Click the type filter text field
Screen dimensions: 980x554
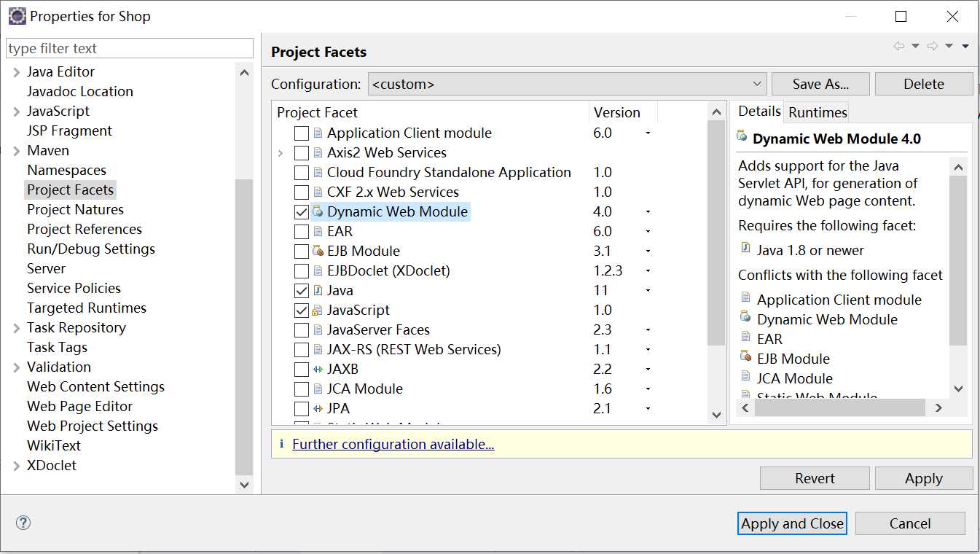[x=130, y=49]
